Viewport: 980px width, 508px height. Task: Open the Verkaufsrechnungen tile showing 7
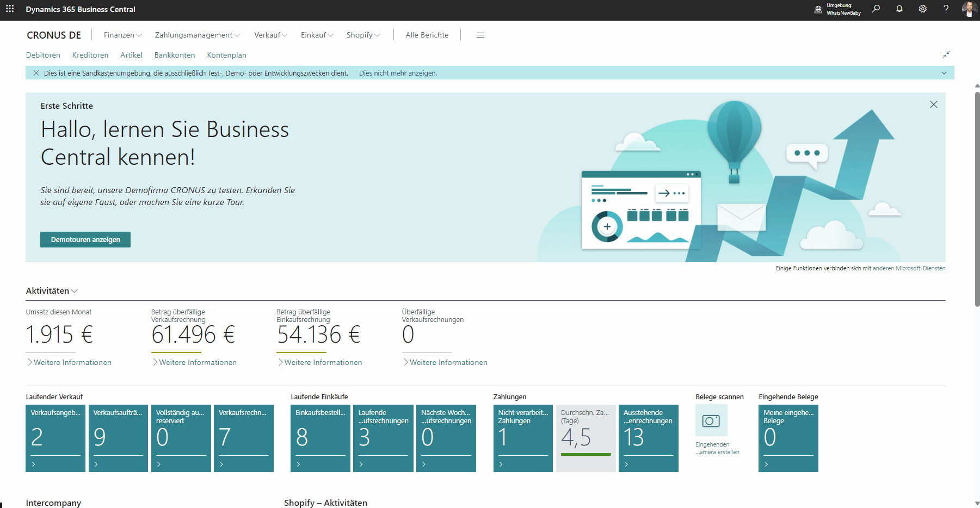[244, 438]
